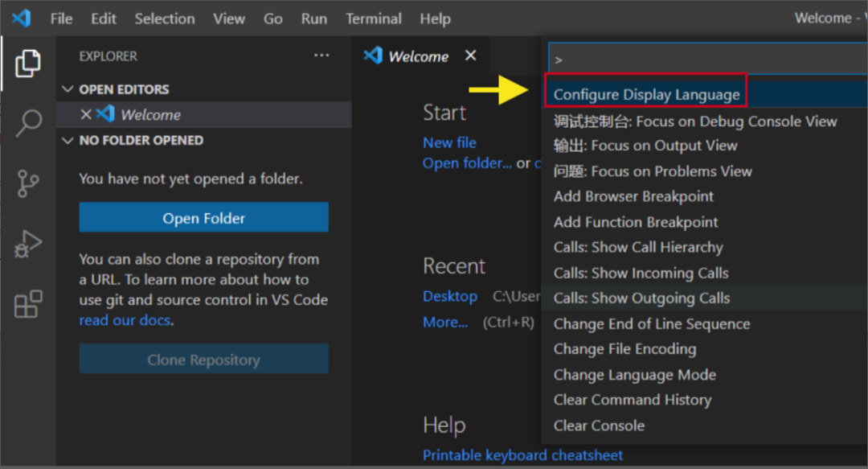The image size is (868, 469).
Task: Open Explorer panel more actions ellipsis
Action: coord(321,56)
